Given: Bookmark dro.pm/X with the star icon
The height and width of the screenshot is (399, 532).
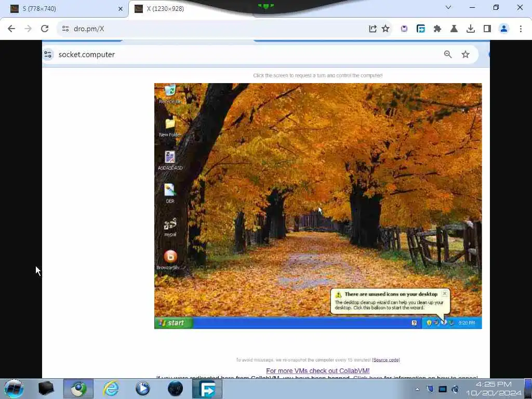Looking at the screenshot, I should coord(385,29).
